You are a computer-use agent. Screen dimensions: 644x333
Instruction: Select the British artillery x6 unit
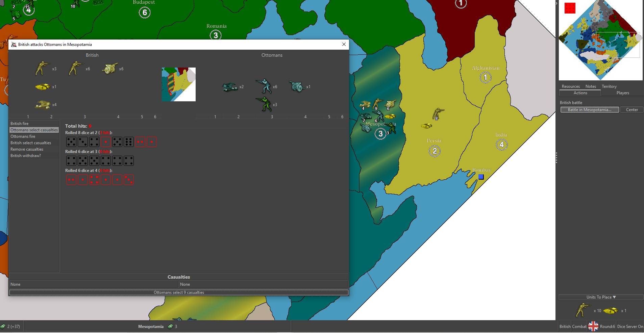coord(109,69)
